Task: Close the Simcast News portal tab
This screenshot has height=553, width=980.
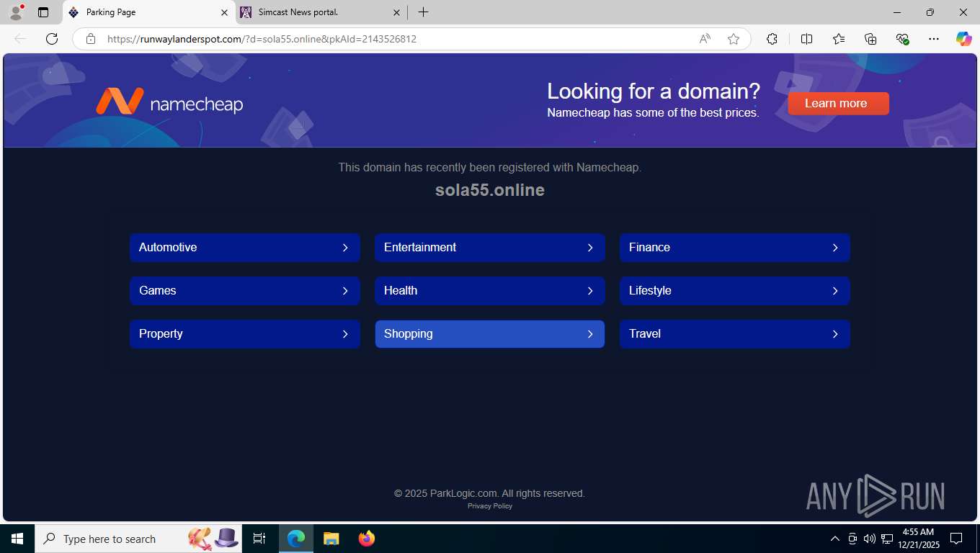Action: click(x=396, y=12)
